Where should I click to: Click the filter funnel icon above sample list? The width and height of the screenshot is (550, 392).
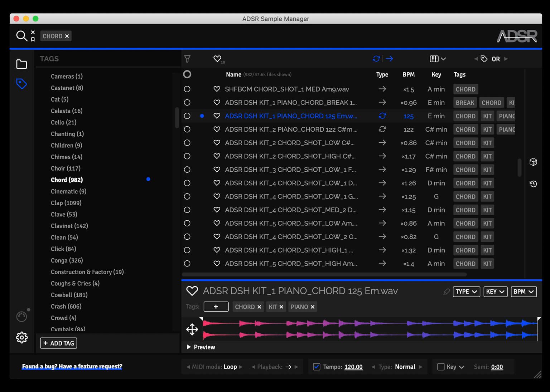[x=187, y=59]
